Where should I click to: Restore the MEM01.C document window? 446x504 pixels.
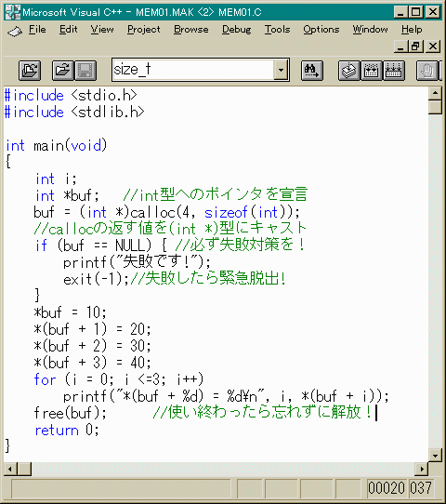[415, 46]
